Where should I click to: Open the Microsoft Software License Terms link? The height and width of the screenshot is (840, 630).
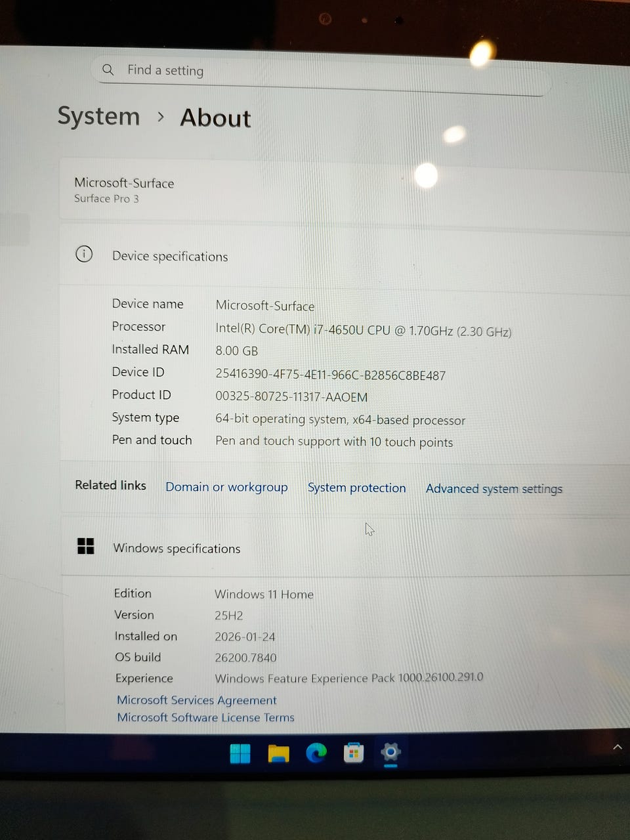tap(205, 717)
